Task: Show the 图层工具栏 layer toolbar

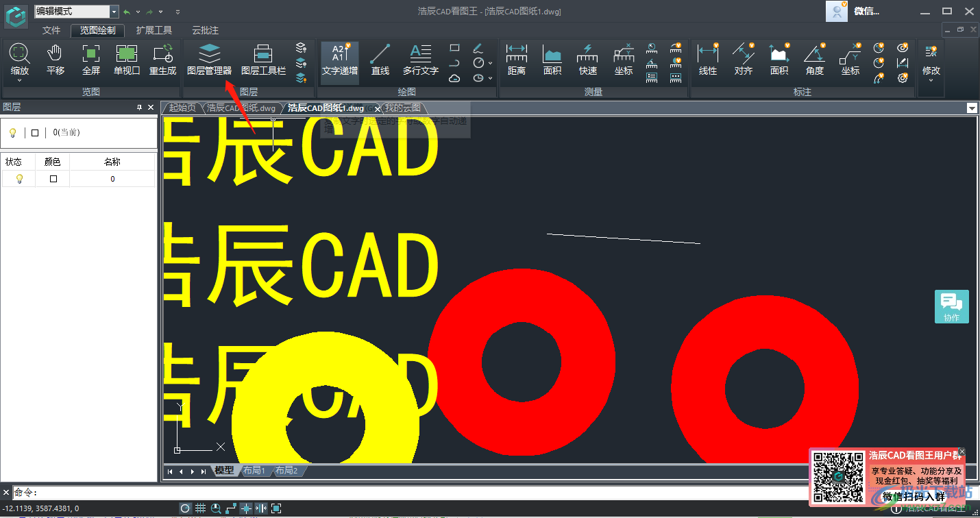Action: 264,60
